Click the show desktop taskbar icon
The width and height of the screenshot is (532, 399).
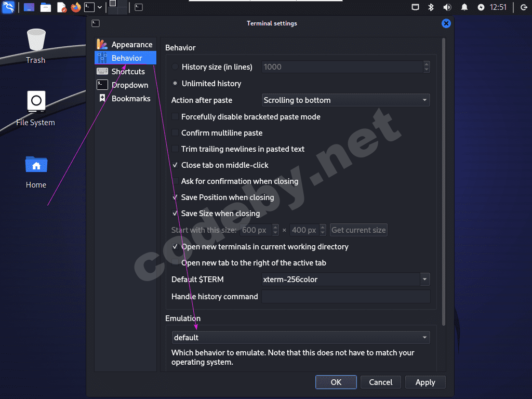pyautogui.click(x=29, y=7)
